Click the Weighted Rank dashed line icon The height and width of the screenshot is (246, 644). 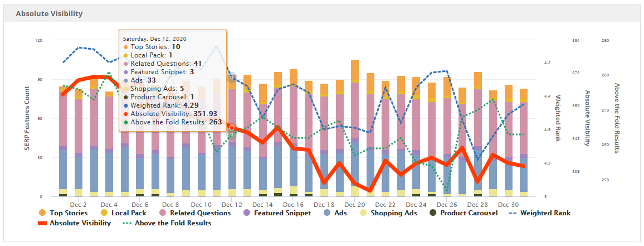click(511, 213)
